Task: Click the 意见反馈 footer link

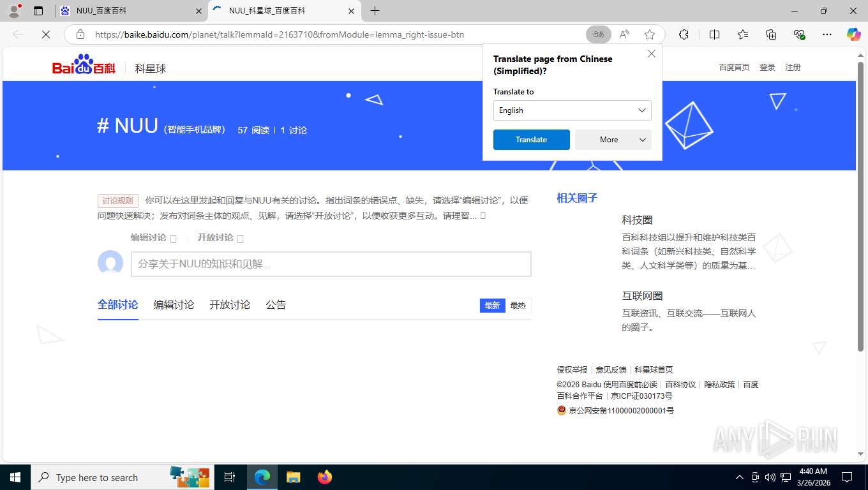Action: click(611, 370)
